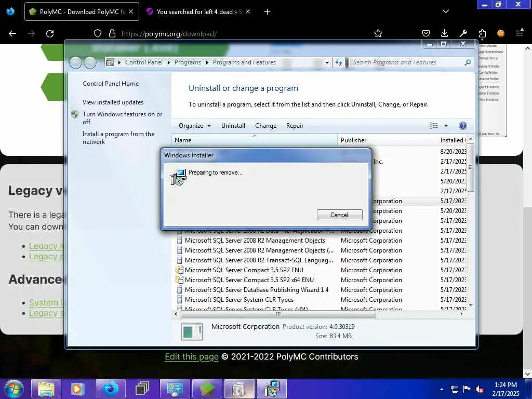Open Install a program from the network
532x399 pixels.
coord(118,138)
